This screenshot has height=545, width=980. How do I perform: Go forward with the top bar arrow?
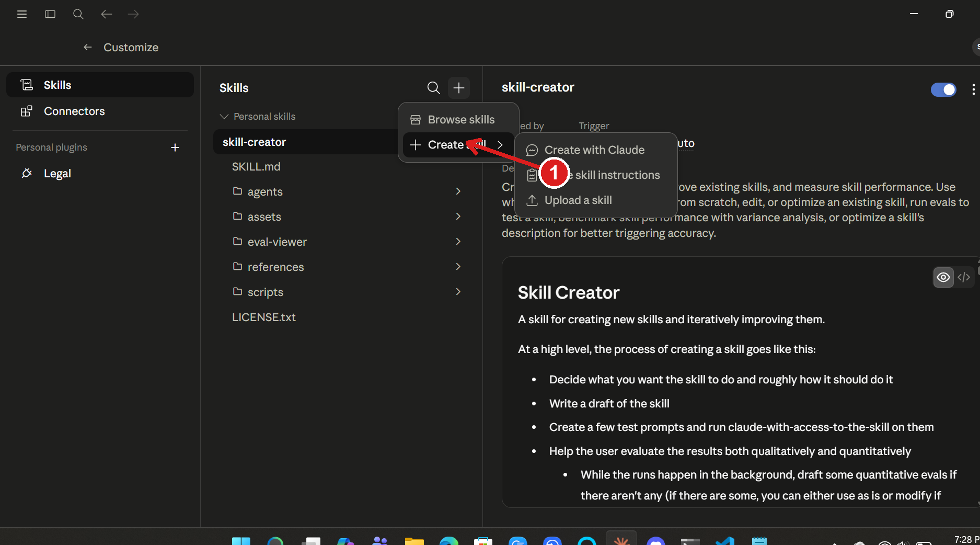pos(134,14)
